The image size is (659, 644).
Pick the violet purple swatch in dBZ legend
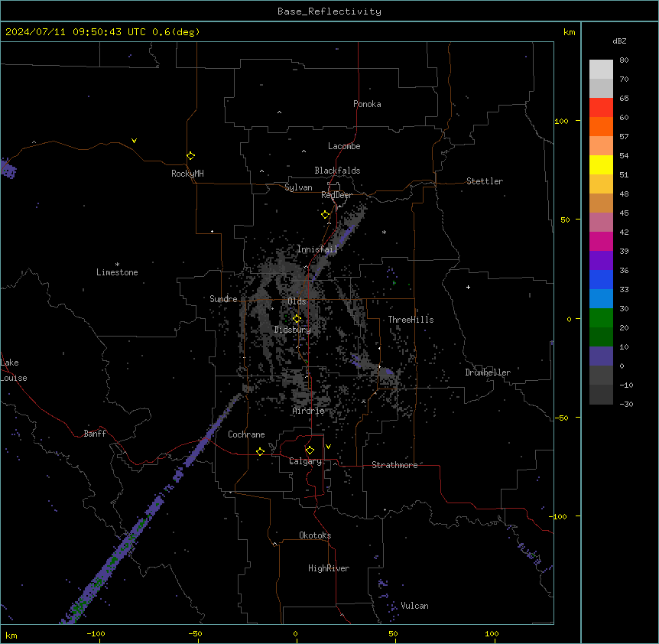click(x=601, y=261)
